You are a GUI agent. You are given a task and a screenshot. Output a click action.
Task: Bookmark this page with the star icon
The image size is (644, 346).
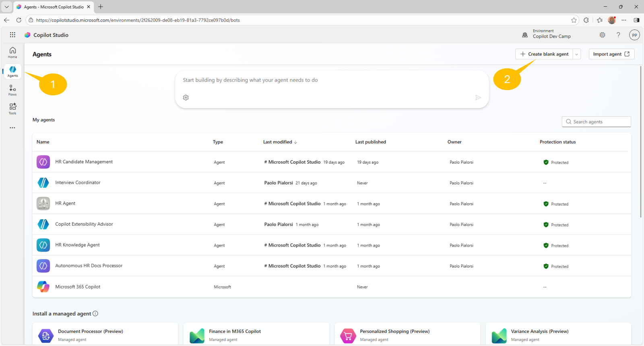(574, 20)
